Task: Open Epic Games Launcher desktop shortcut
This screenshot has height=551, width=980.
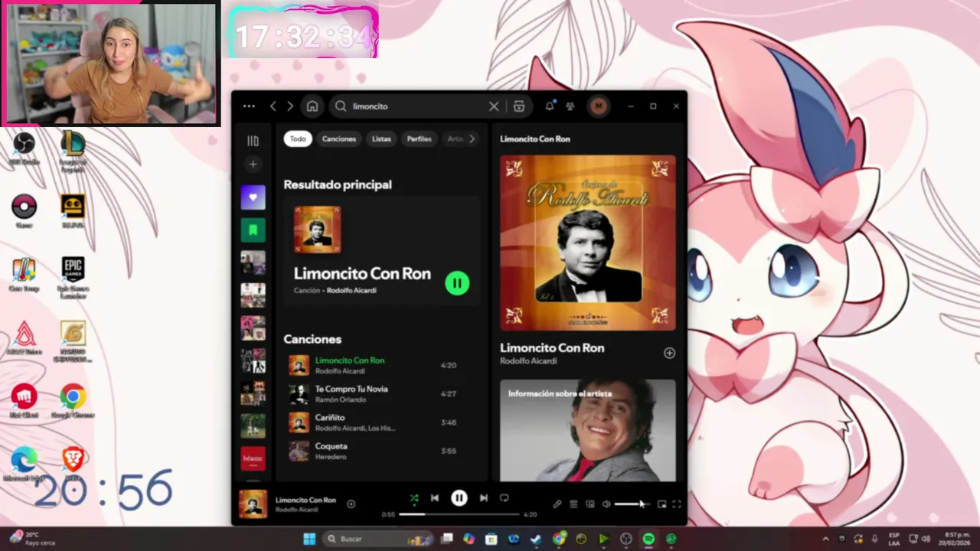Action: pyautogui.click(x=73, y=277)
